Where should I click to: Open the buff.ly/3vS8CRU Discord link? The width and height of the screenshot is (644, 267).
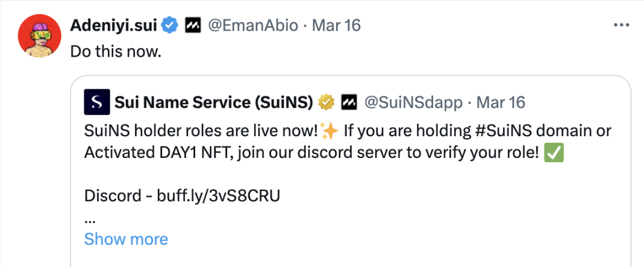pos(218,196)
